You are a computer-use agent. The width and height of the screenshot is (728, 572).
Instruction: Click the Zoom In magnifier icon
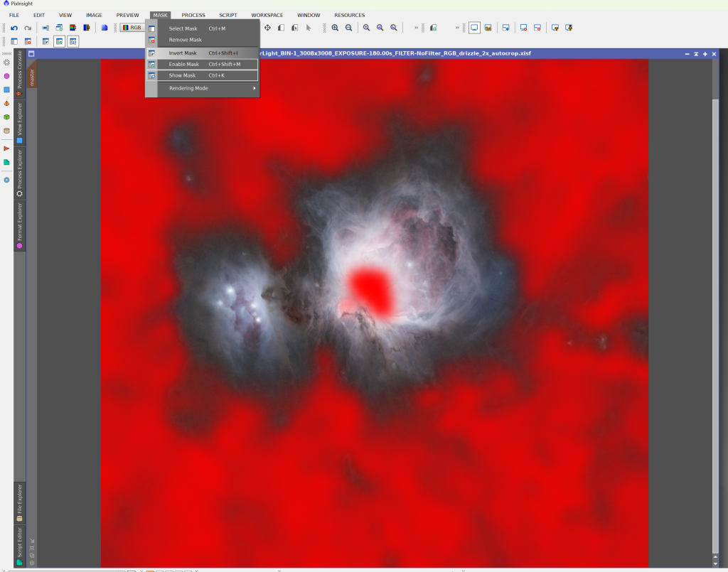335,28
